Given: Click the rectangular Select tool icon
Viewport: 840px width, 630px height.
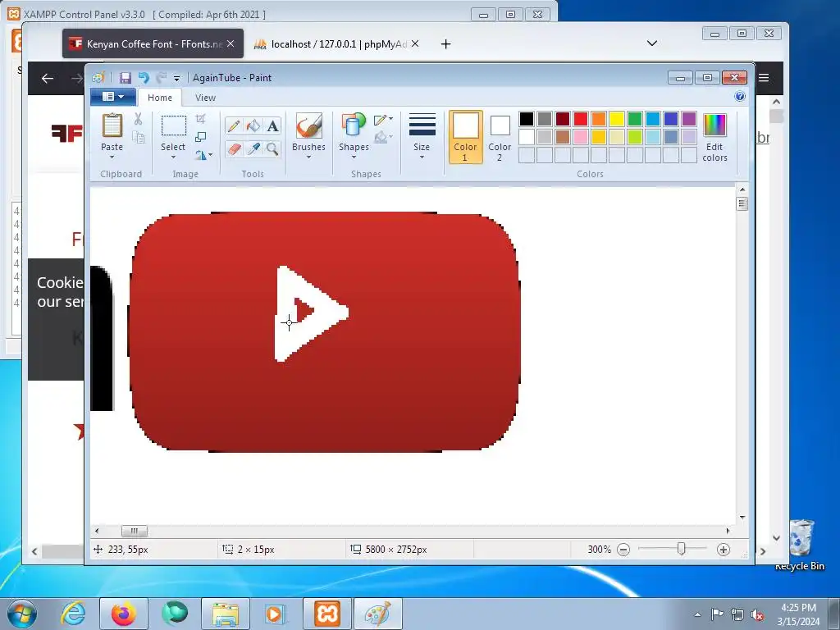Looking at the screenshot, I should tap(174, 126).
